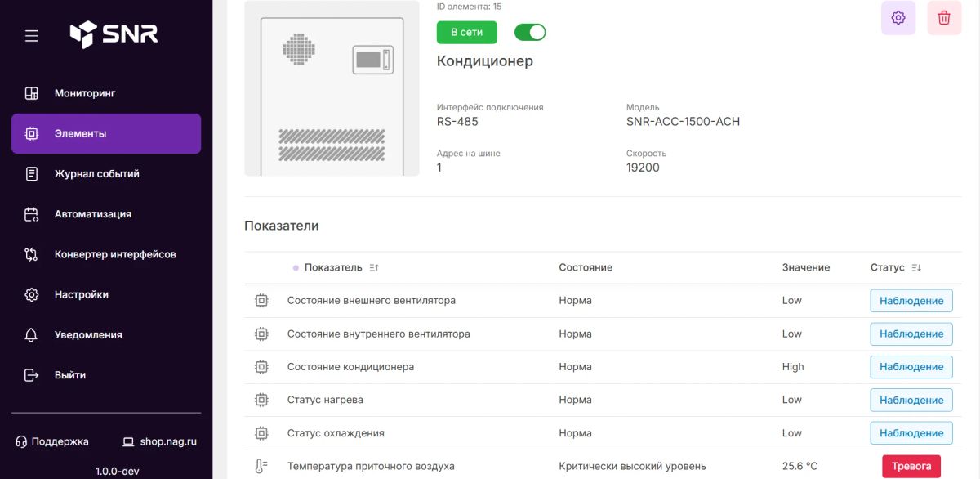The width and height of the screenshot is (980, 479).
Task: Click the RS-485 interface value
Action: point(457,122)
